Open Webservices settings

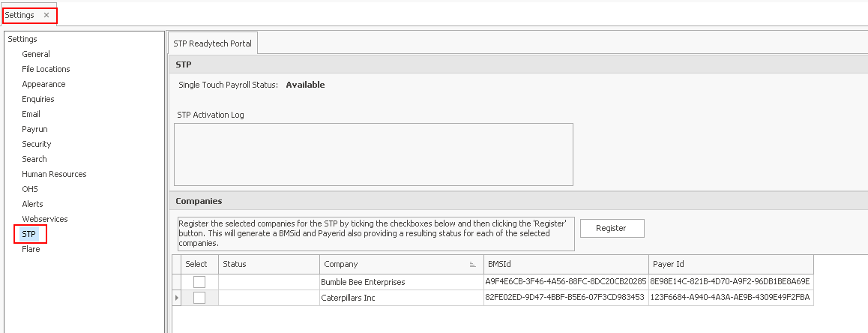pyautogui.click(x=45, y=219)
